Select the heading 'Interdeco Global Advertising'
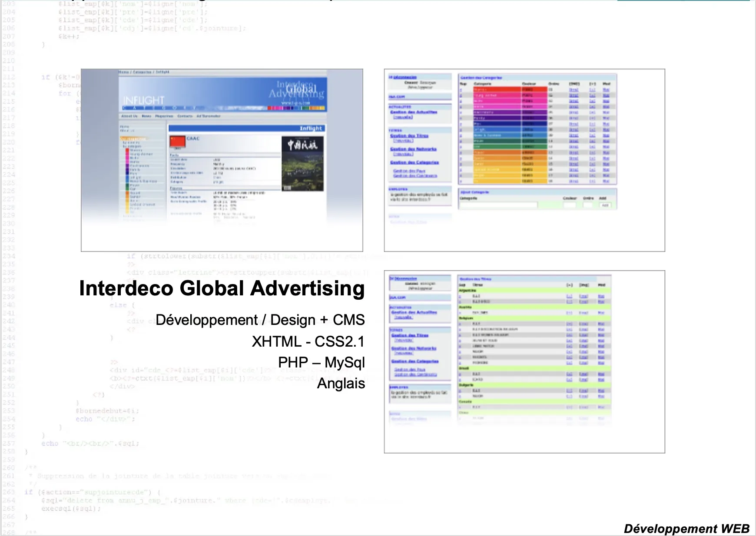This screenshot has height=536, width=756. tap(222, 288)
